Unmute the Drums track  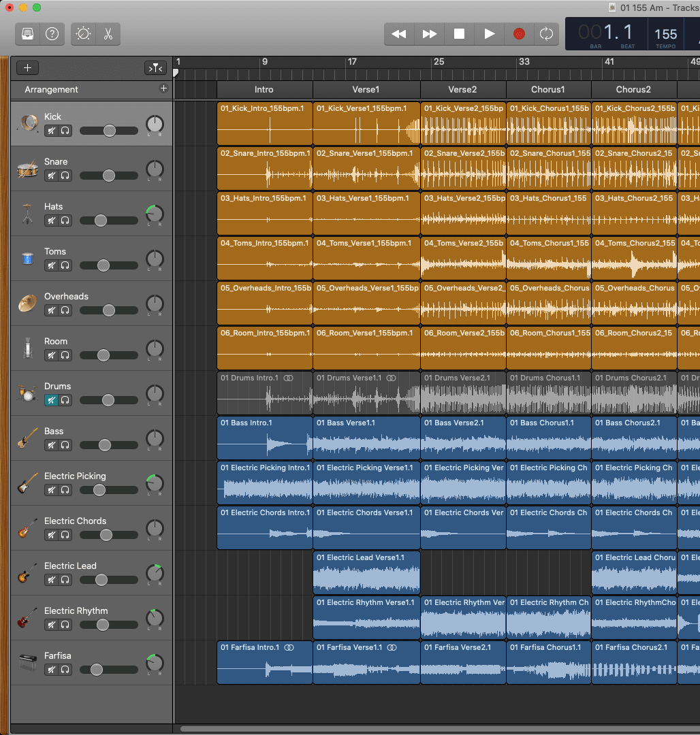(x=51, y=400)
